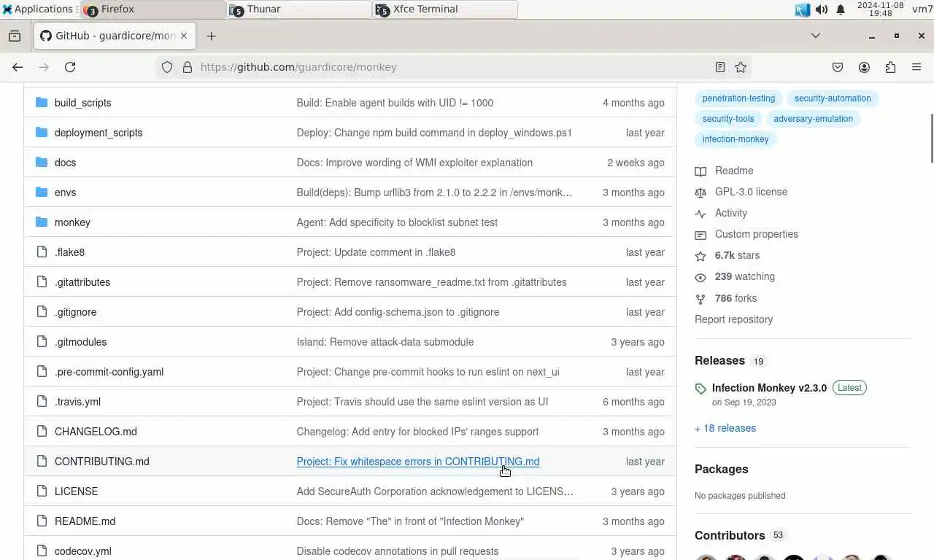Toggle reader view in address bar
Image resolution: width=934 pixels, height=560 pixels.
tap(720, 67)
